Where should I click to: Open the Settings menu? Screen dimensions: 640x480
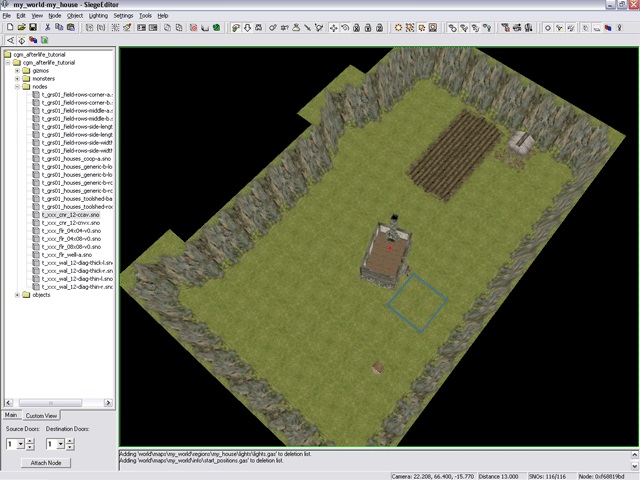pyautogui.click(x=123, y=16)
